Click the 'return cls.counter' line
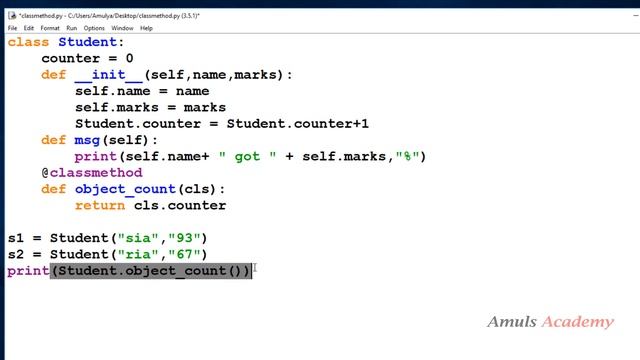 coord(150,205)
